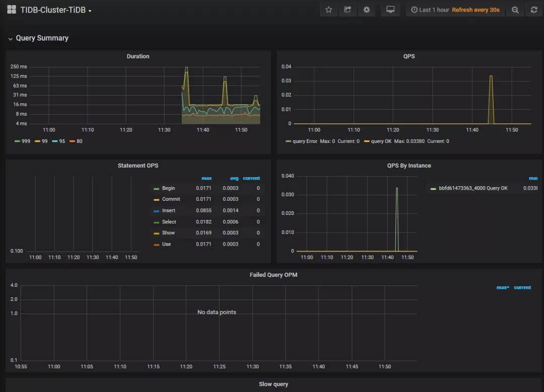544x392 pixels.
Task: Sort Failed Query OPM legend by max
Action: [x=502, y=287]
